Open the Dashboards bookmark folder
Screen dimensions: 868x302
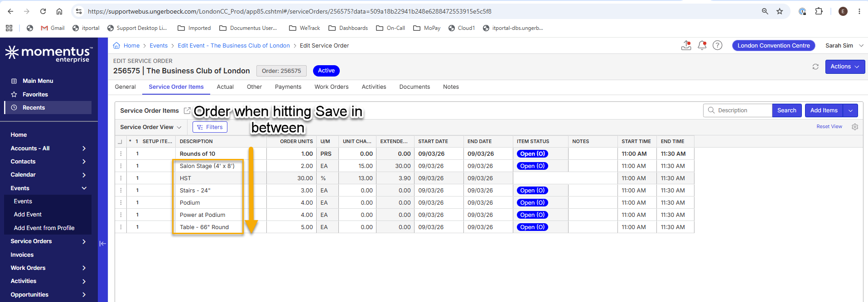coord(348,28)
